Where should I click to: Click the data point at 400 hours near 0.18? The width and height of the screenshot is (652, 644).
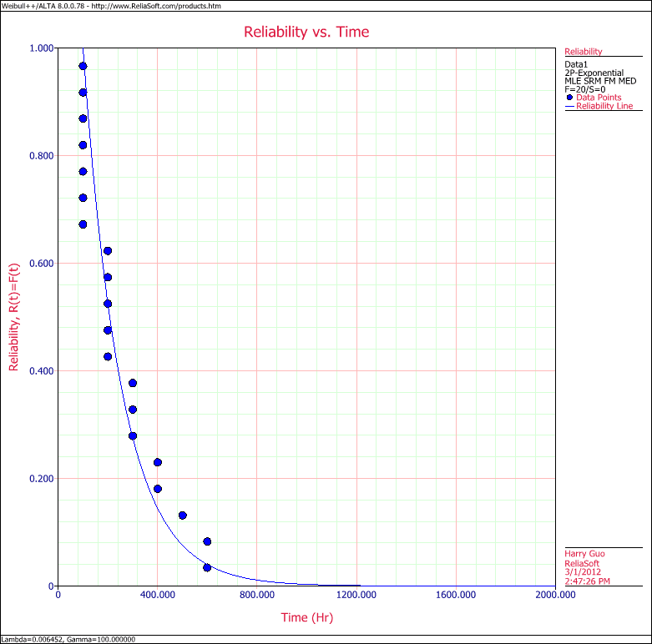[x=158, y=489]
